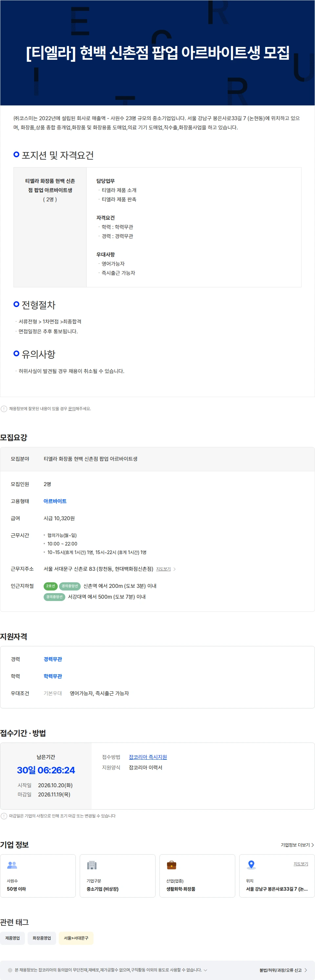Click the bullet icon beside 유의사항
315x980 pixels.
pyautogui.click(x=16, y=353)
